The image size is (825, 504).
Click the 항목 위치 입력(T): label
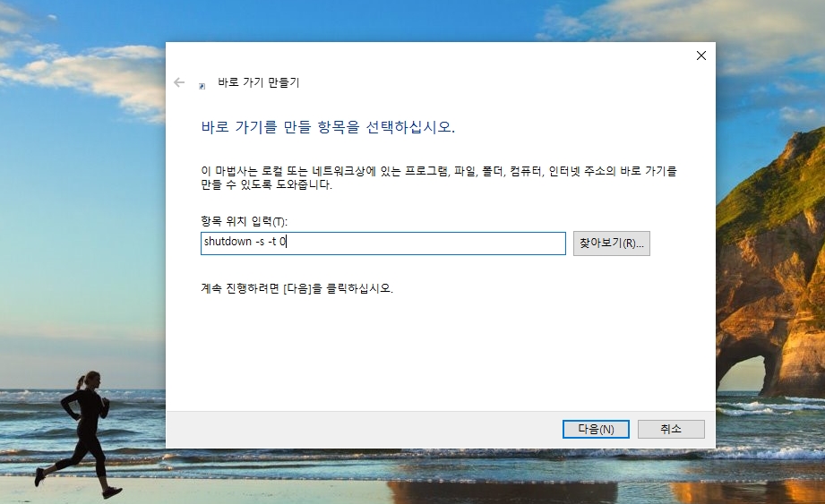click(x=245, y=221)
